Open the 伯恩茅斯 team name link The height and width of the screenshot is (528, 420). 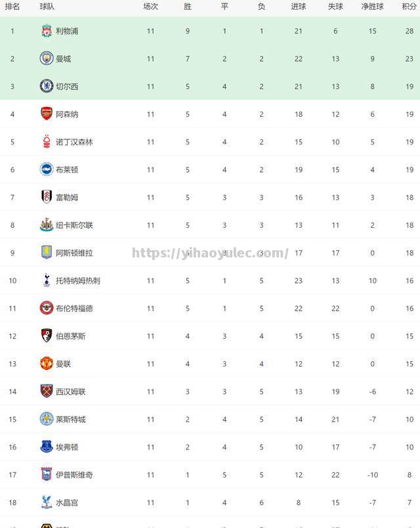point(71,336)
